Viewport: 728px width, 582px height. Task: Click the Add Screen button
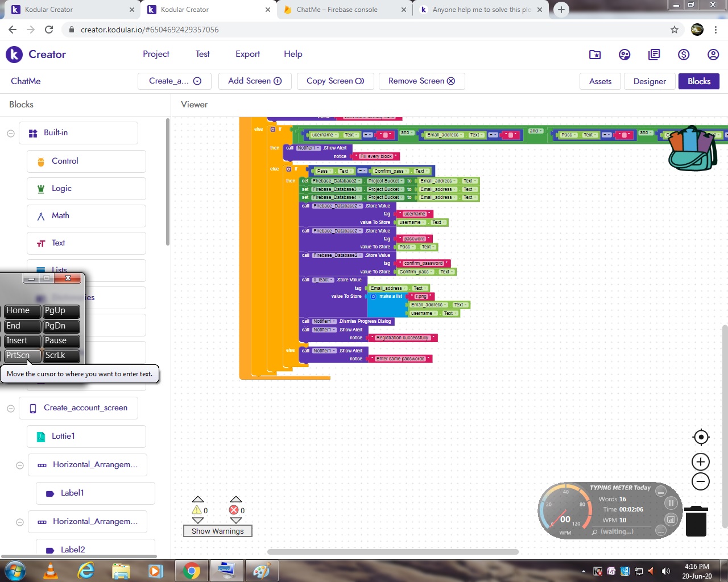click(x=255, y=81)
